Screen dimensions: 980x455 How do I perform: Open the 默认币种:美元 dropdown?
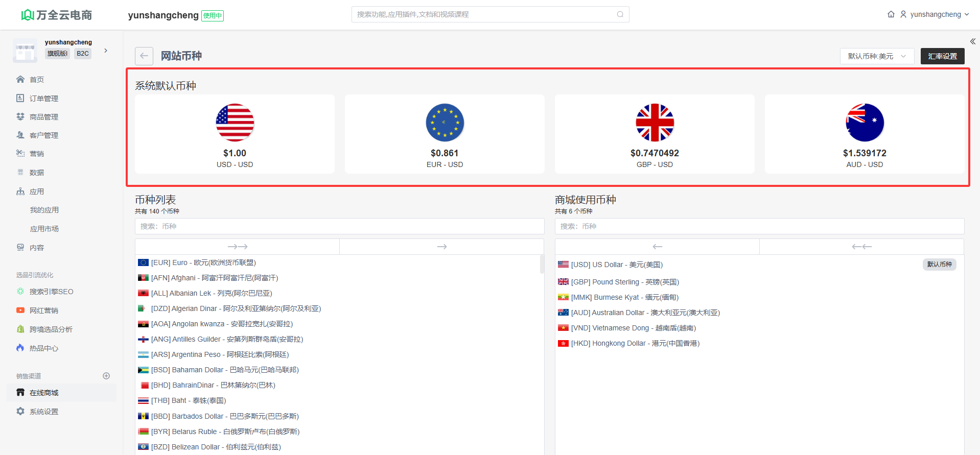(x=876, y=56)
